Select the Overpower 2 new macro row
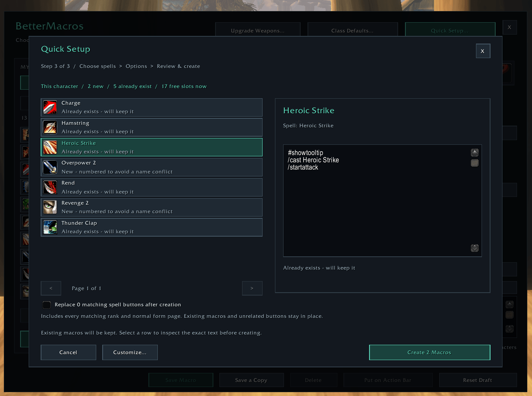The image size is (532, 396). (152, 167)
